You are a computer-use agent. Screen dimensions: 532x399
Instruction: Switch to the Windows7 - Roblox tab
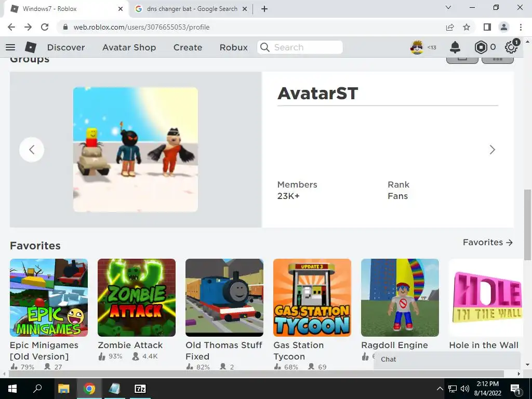(x=66, y=9)
